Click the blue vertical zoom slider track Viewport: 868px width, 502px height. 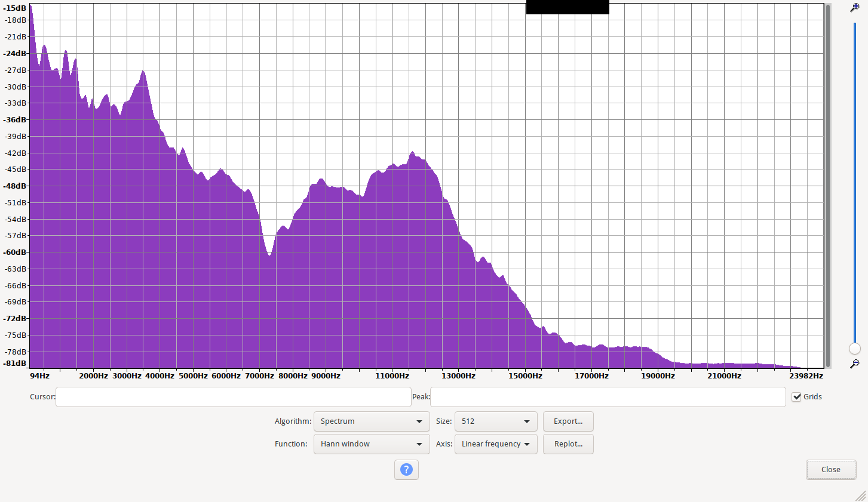click(x=855, y=182)
